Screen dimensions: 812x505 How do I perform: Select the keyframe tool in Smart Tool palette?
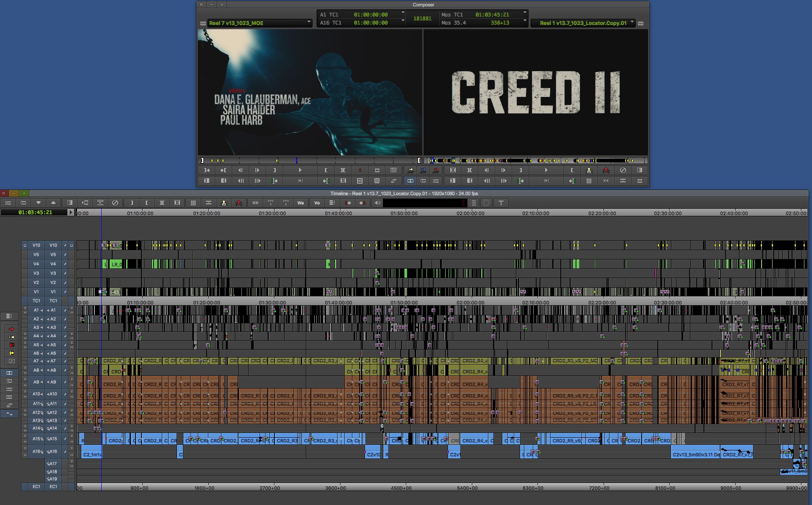[x=11, y=361]
